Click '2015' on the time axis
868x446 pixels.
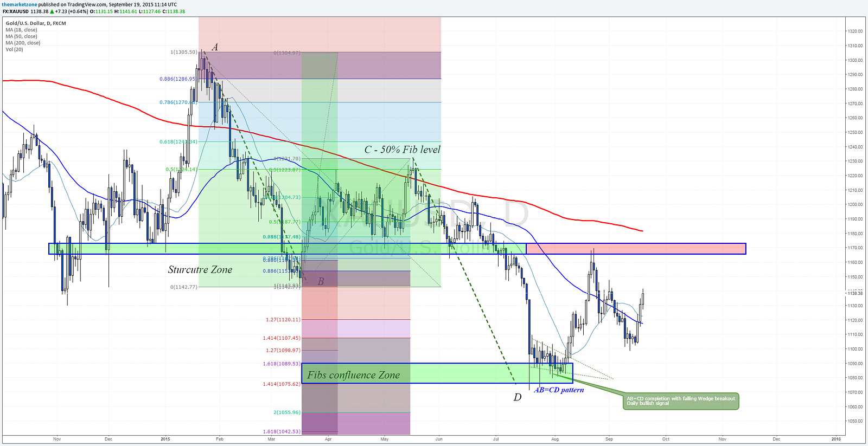(x=165, y=439)
